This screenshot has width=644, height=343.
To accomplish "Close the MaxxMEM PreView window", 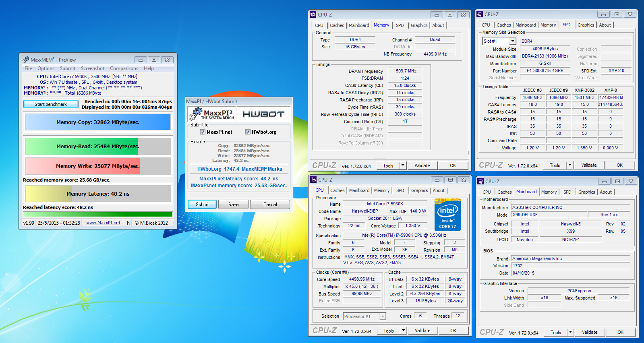I will (x=167, y=60).
